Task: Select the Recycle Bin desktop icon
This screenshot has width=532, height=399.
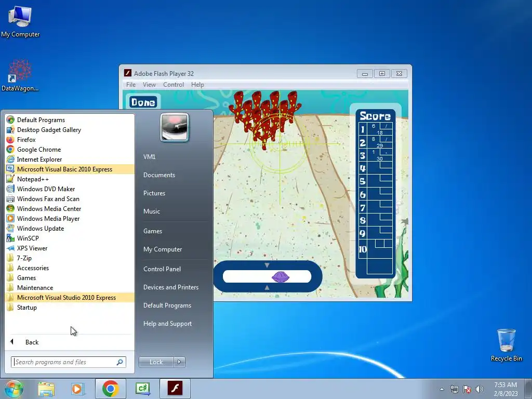Action: (x=506, y=345)
